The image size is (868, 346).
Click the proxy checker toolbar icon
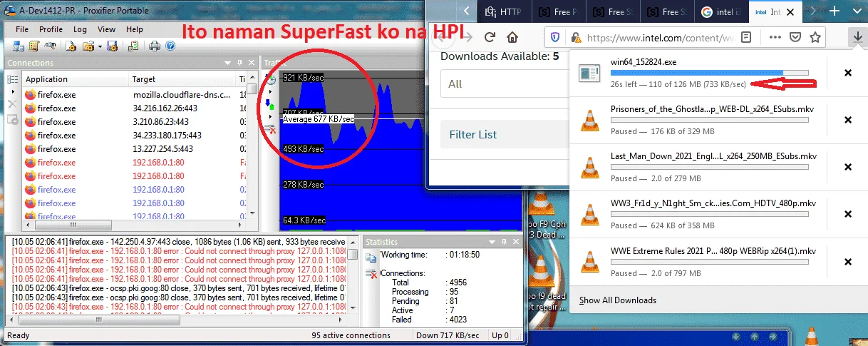tap(133, 46)
